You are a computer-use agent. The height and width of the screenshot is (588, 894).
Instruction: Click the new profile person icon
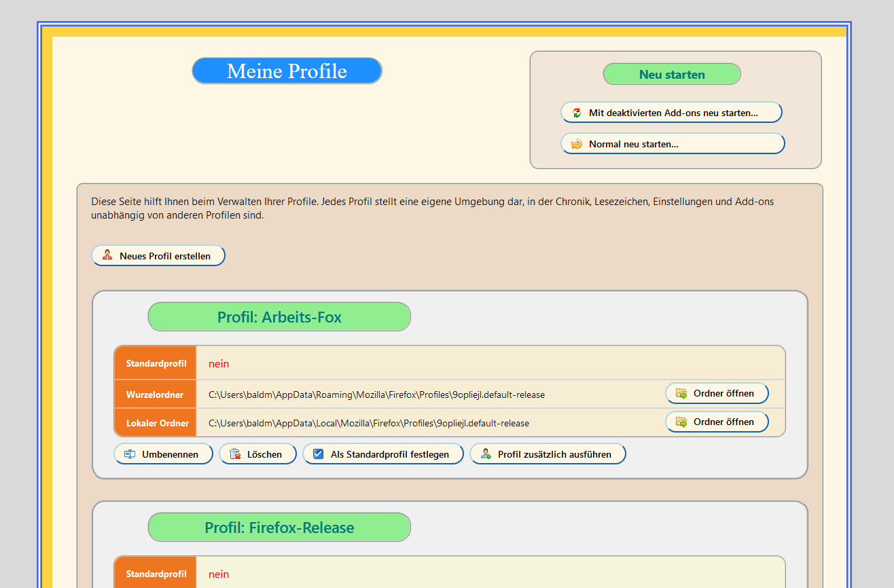click(x=107, y=256)
